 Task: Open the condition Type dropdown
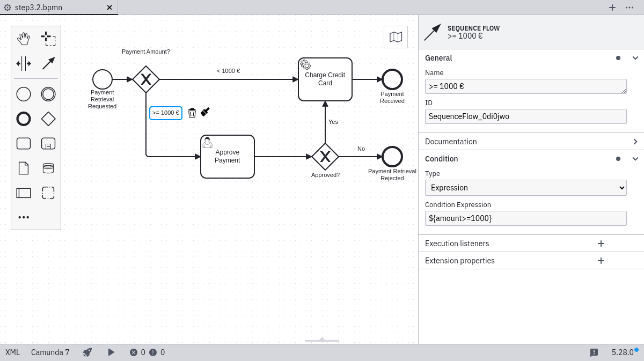(526, 188)
